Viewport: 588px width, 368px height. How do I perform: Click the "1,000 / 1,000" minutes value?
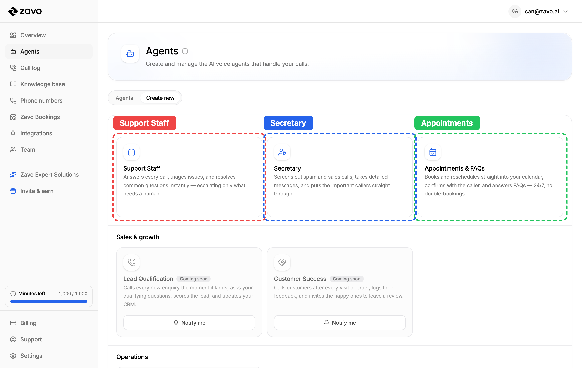[x=73, y=294]
